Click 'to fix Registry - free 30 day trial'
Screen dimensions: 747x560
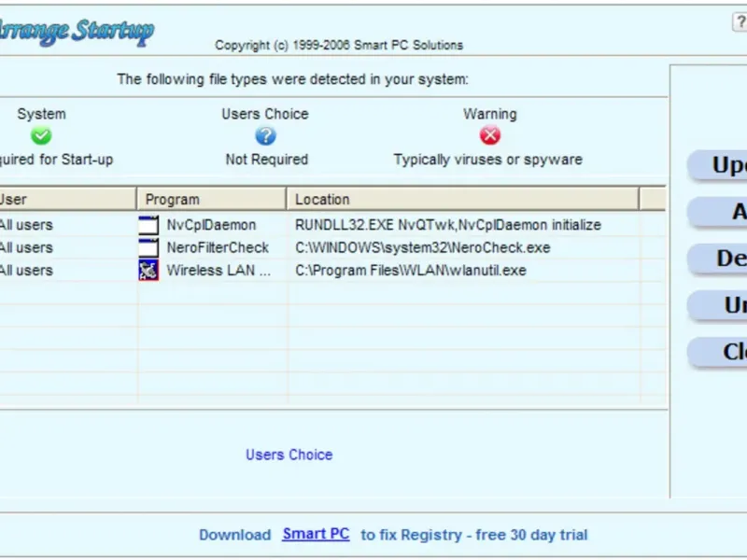click(x=474, y=535)
